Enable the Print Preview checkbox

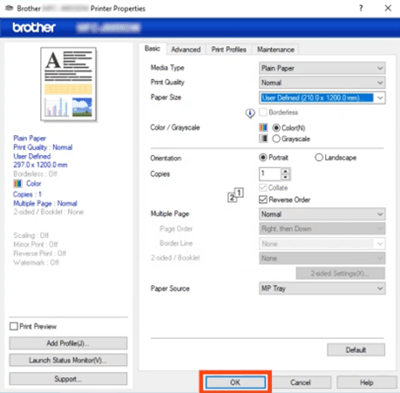[x=14, y=326]
